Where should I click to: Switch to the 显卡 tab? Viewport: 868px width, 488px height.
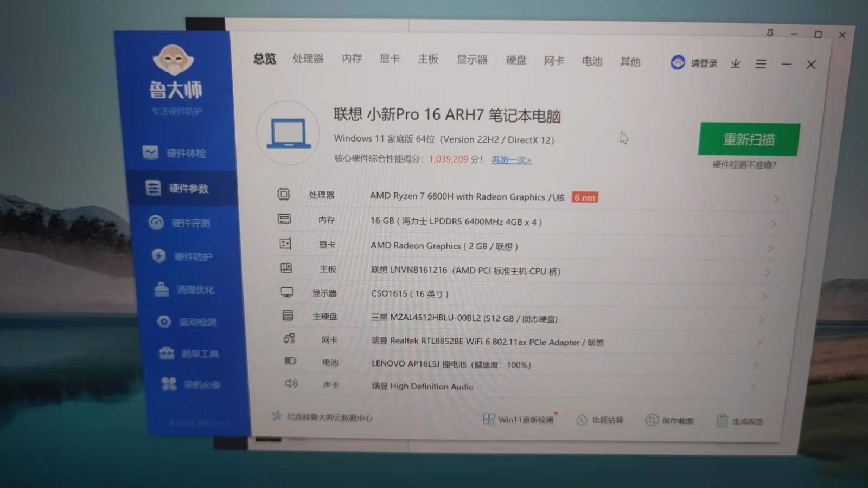pos(390,59)
